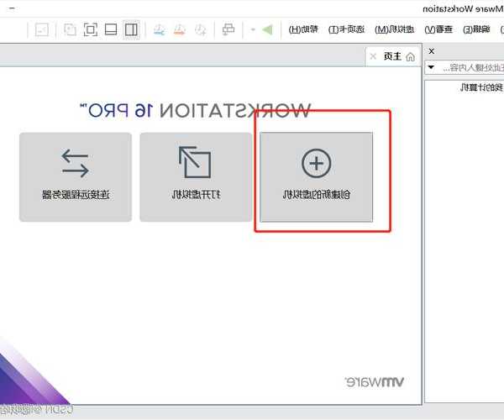Click the 打开虚拟机 tile
The image size is (504, 420).
(196, 176)
